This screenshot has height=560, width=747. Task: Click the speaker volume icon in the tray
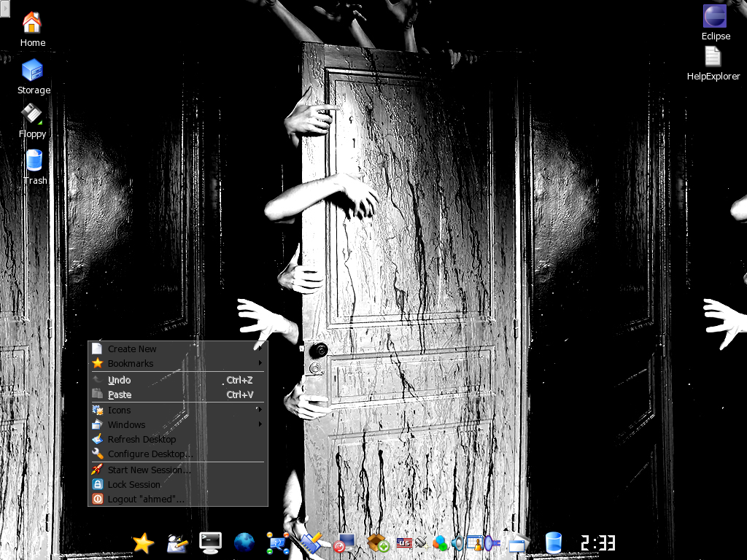pyautogui.click(x=457, y=542)
